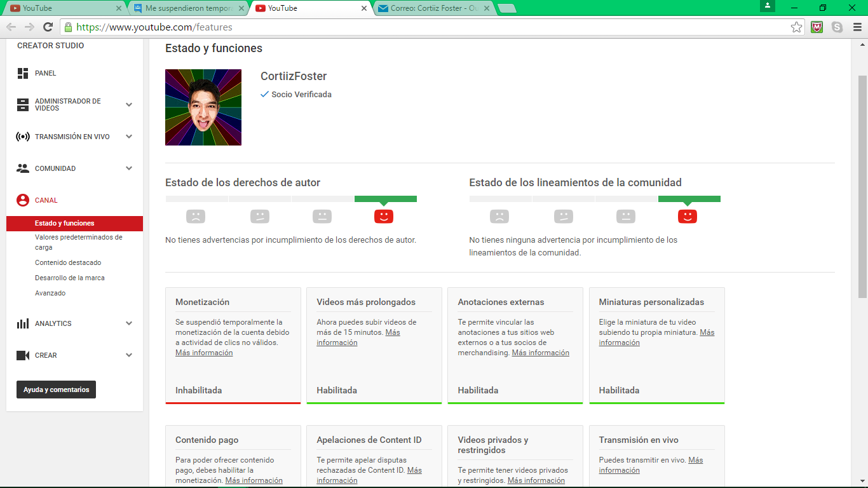Click the CREATOR STUDIO heading
Image resolution: width=868 pixels, height=488 pixels.
coord(51,46)
